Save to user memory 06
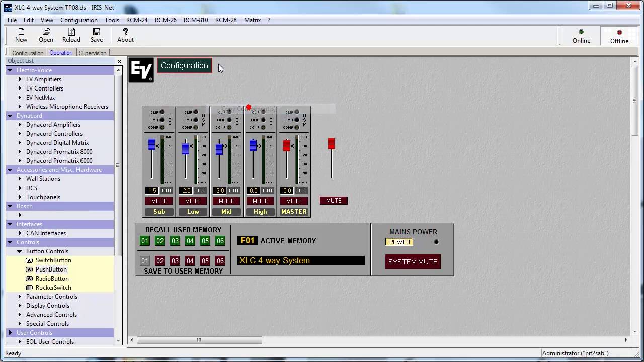The image size is (644, 362). [x=220, y=261]
